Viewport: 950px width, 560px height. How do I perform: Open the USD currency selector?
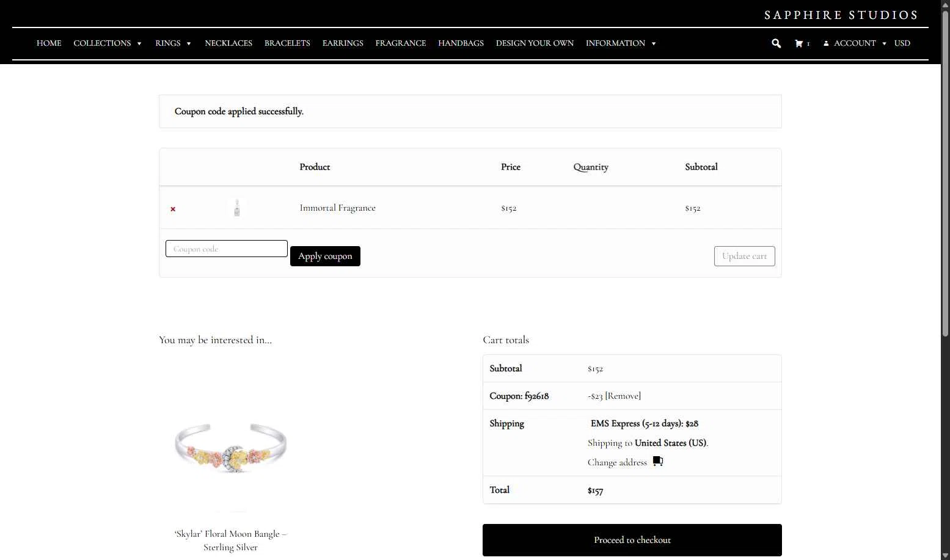click(x=902, y=43)
